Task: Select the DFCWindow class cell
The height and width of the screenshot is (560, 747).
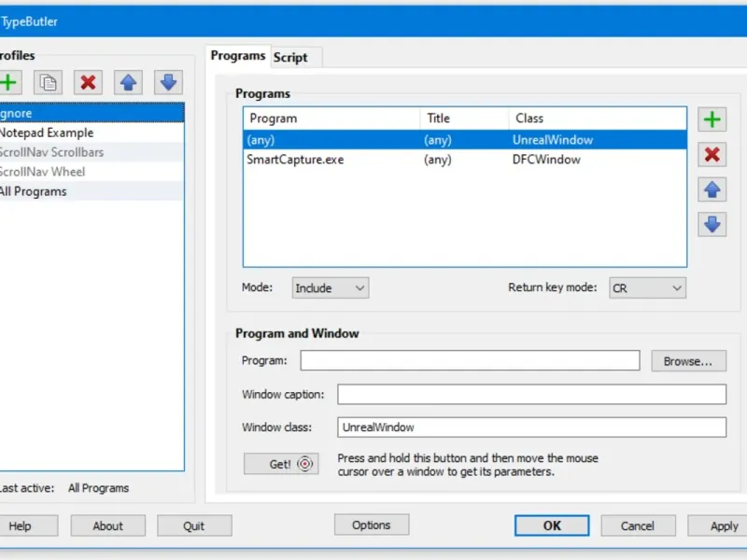Action: pyautogui.click(x=546, y=160)
